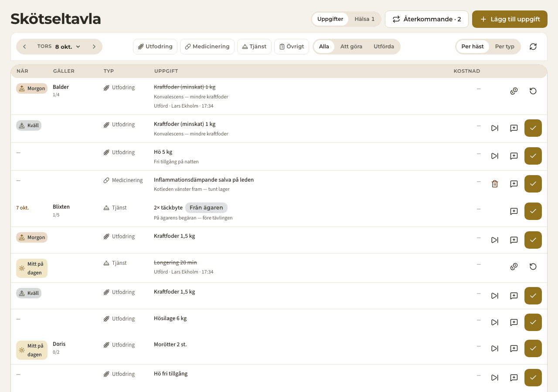The height and width of the screenshot is (392, 558).
Task: Add a comment to 2× täckbyte task
Action: click(514, 211)
